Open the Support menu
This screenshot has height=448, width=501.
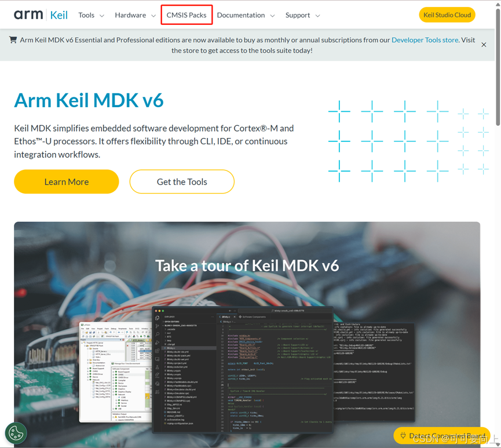[x=298, y=15]
